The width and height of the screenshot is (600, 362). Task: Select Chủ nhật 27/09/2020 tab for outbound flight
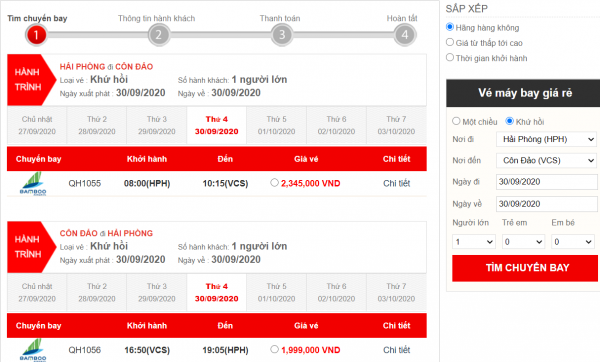[x=37, y=125]
